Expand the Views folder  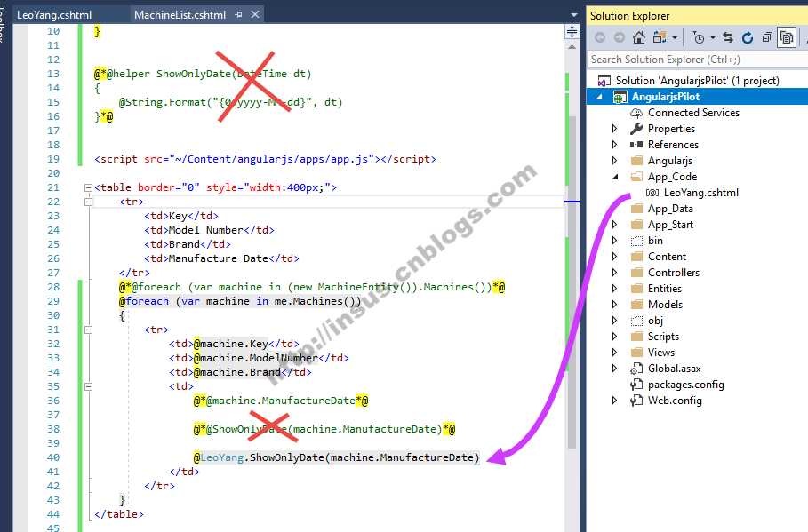[x=614, y=352]
